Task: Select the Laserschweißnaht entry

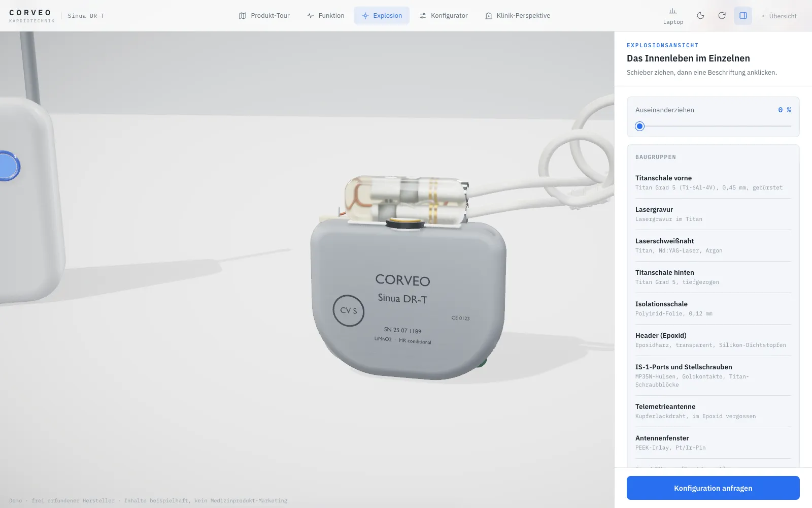Action: pyautogui.click(x=713, y=246)
